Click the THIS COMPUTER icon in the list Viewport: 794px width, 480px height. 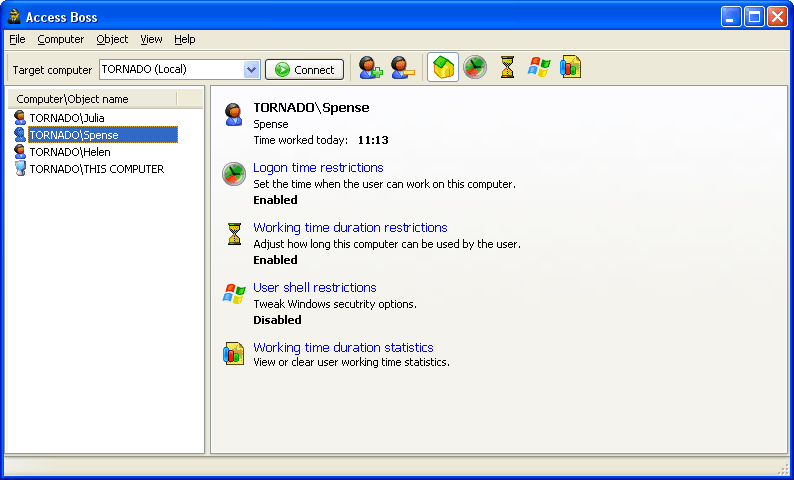(x=20, y=169)
